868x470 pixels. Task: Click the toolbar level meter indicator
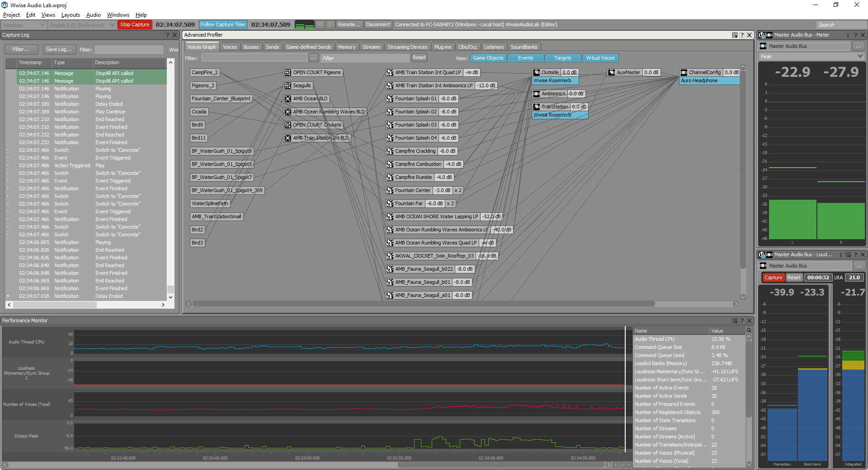click(304, 24)
